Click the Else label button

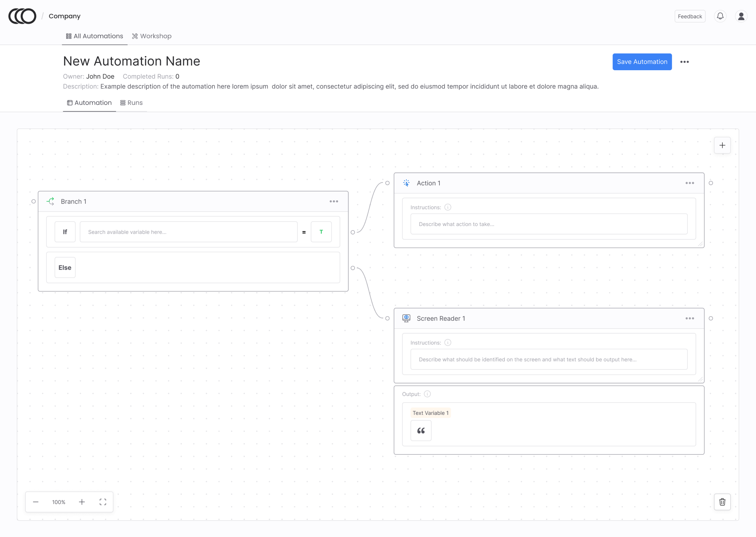pyautogui.click(x=65, y=268)
